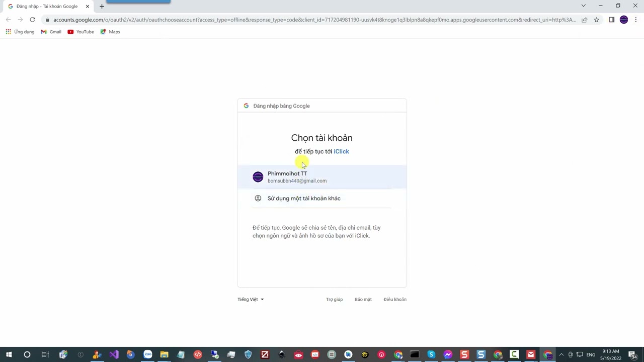
Task: Launch Visual Studio from the taskbar
Action: click(114, 354)
